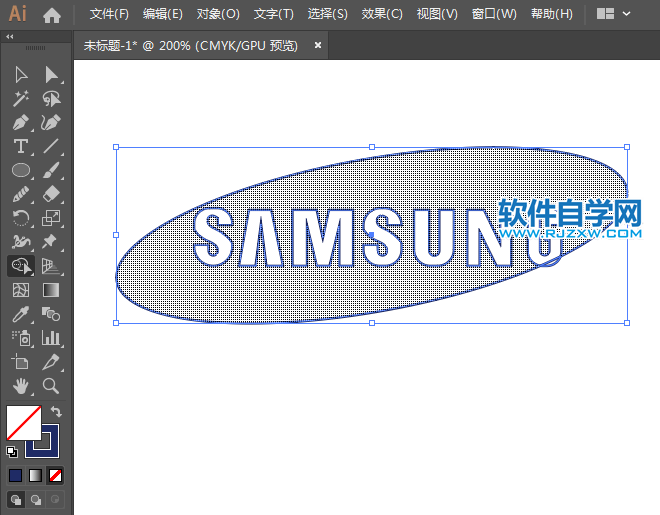Pick the Line Segment tool
Viewport: 660px width, 515px height.
(51, 146)
